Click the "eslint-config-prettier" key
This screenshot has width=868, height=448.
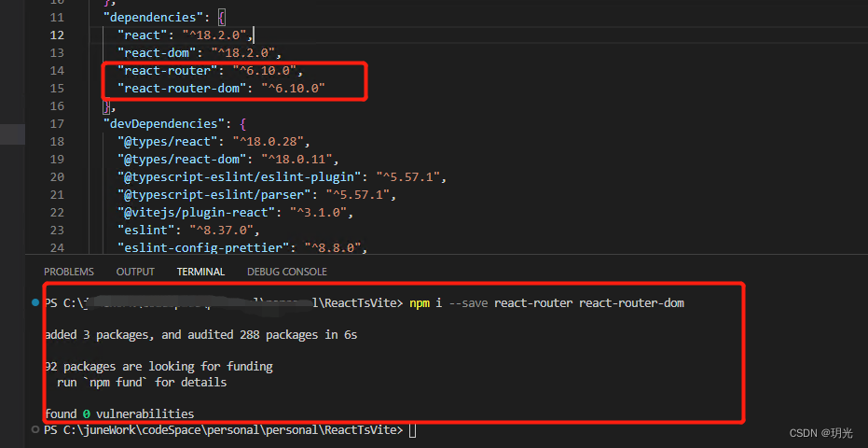(203, 248)
